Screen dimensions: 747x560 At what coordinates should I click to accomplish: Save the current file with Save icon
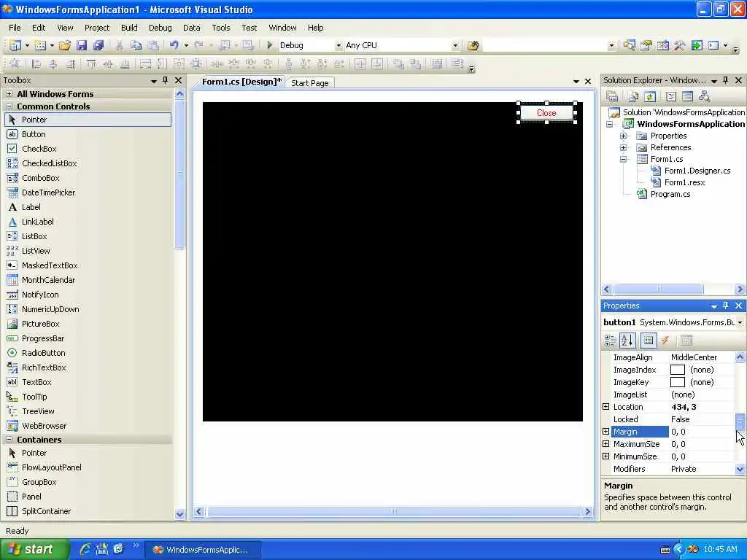(x=82, y=45)
